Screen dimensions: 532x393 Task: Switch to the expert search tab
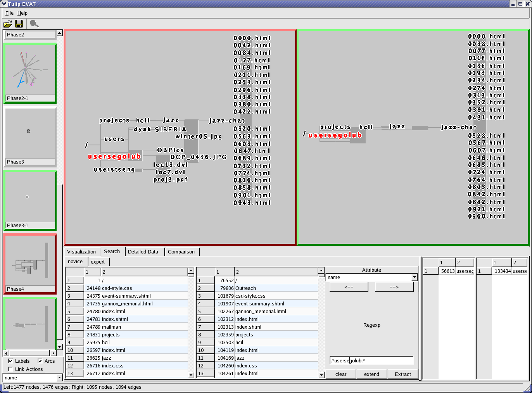98,262
